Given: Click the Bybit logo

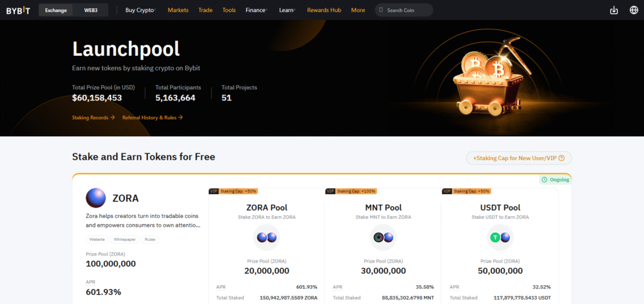Looking at the screenshot, I should tap(18, 10).
